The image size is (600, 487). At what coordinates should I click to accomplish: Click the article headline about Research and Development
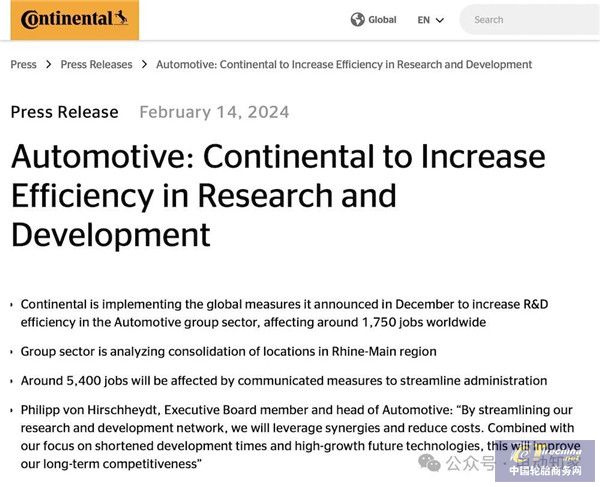[278, 195]
